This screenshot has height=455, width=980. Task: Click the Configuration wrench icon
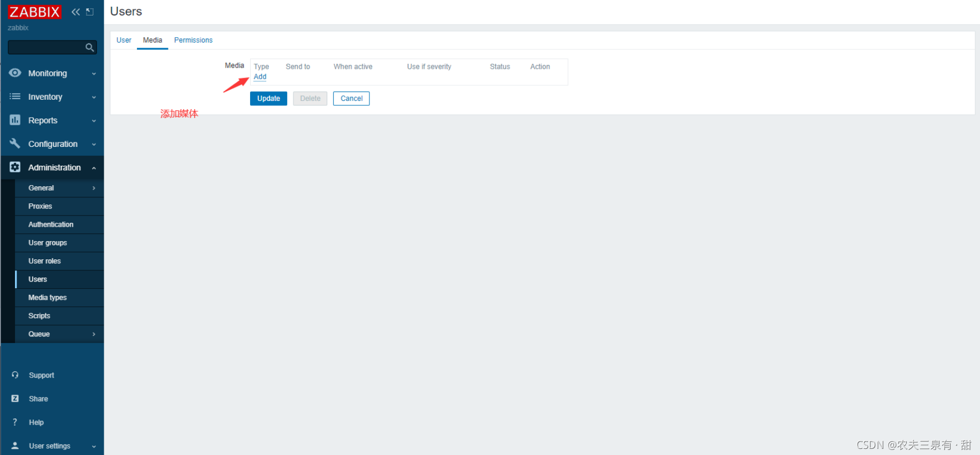[15, 144]
